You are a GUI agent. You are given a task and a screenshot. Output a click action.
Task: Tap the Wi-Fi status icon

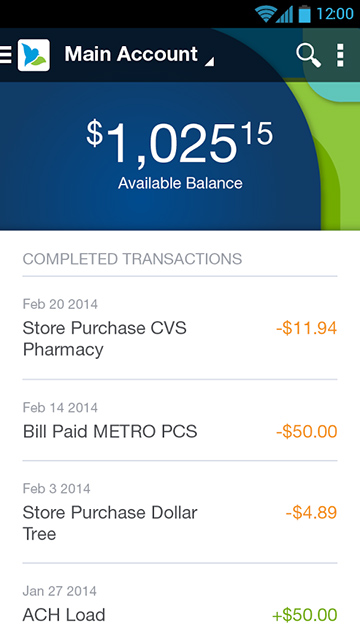click(265, 14)
